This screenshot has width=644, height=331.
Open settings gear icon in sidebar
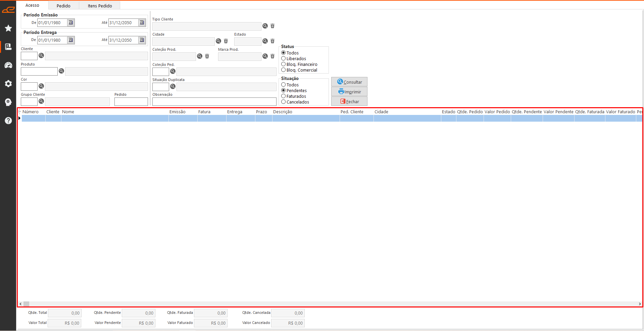(8, 84)
